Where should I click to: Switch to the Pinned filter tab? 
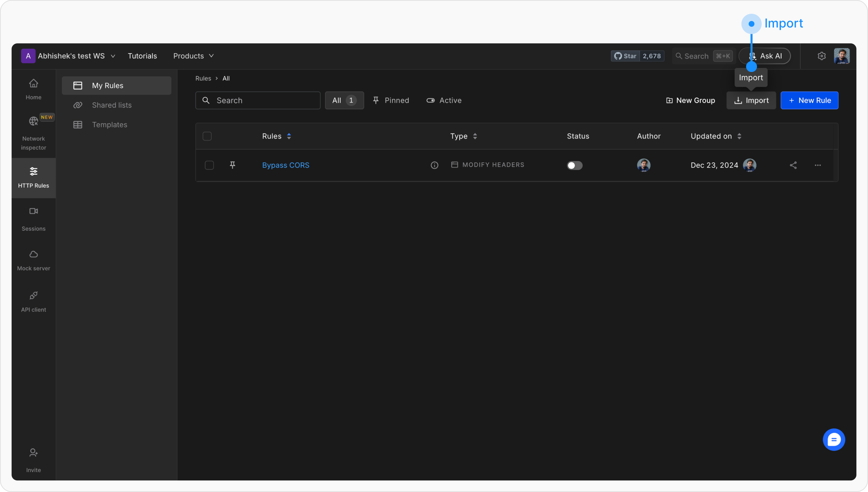tap(391, 101)
